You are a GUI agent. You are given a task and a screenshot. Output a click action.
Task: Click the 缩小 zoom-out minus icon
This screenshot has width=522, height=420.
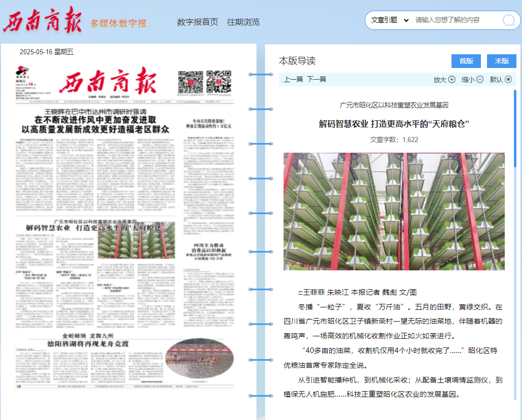479,80
